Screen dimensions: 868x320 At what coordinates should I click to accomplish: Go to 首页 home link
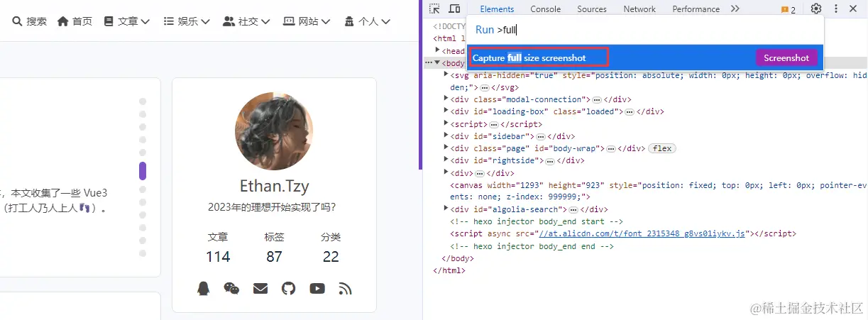(x=75, y=21)
